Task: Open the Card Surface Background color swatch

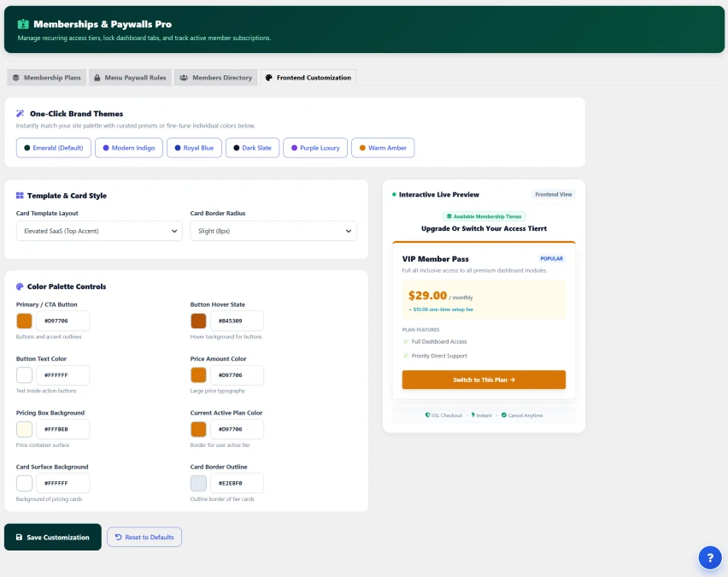Action: point(24,483)
